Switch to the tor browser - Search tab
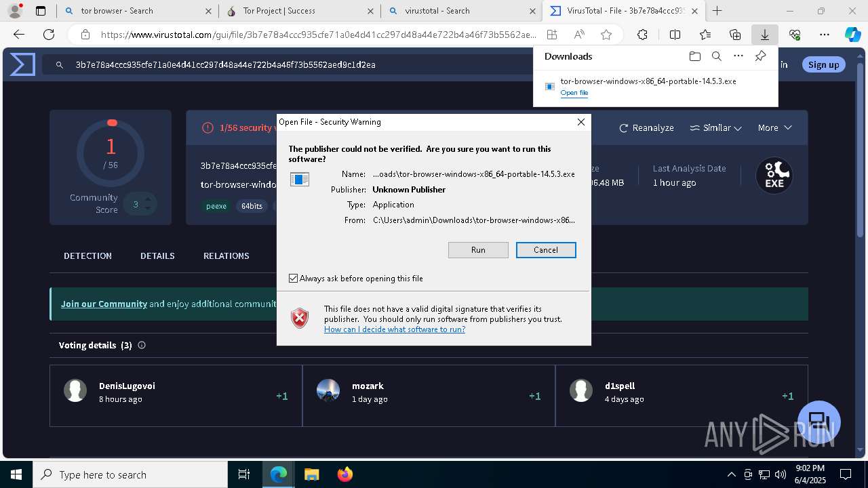868x488 pixels. tap(138, 11)
